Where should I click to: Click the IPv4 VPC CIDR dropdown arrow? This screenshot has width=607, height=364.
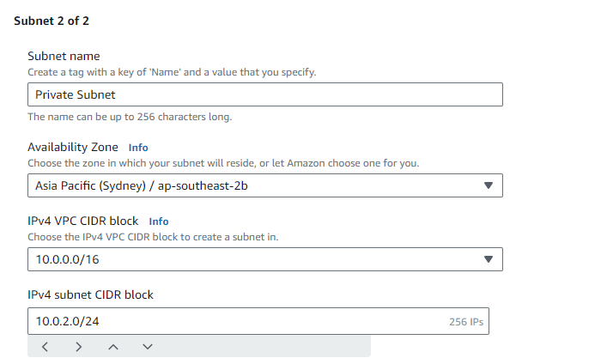489,259
